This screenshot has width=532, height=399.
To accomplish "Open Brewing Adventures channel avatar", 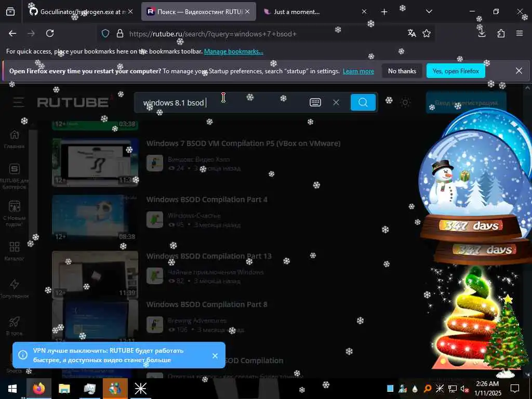I will [155, 325].
